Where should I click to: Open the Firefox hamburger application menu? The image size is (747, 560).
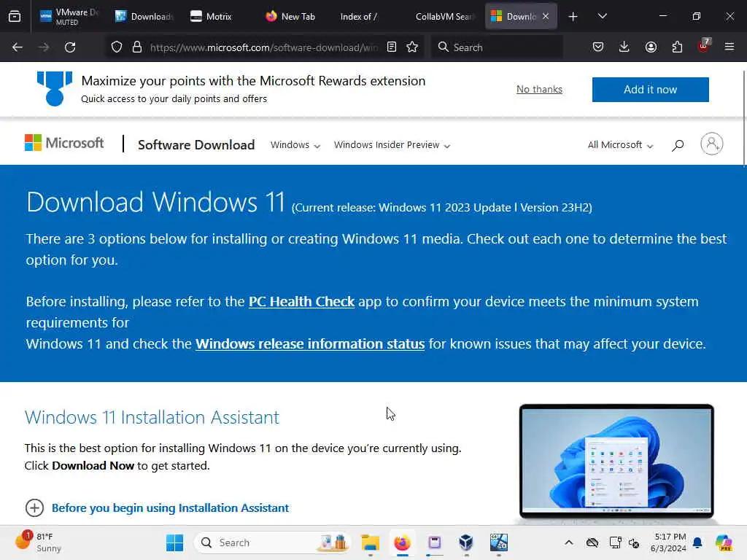click(729, 47)
